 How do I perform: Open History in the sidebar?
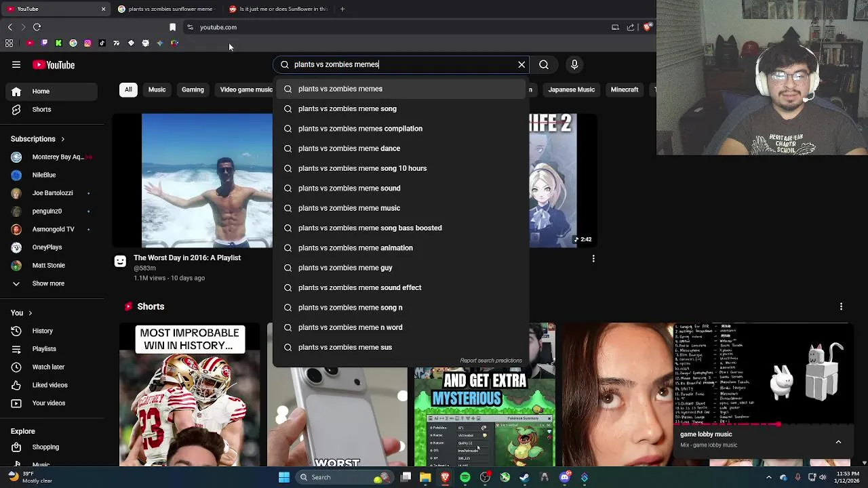[52, 331]
